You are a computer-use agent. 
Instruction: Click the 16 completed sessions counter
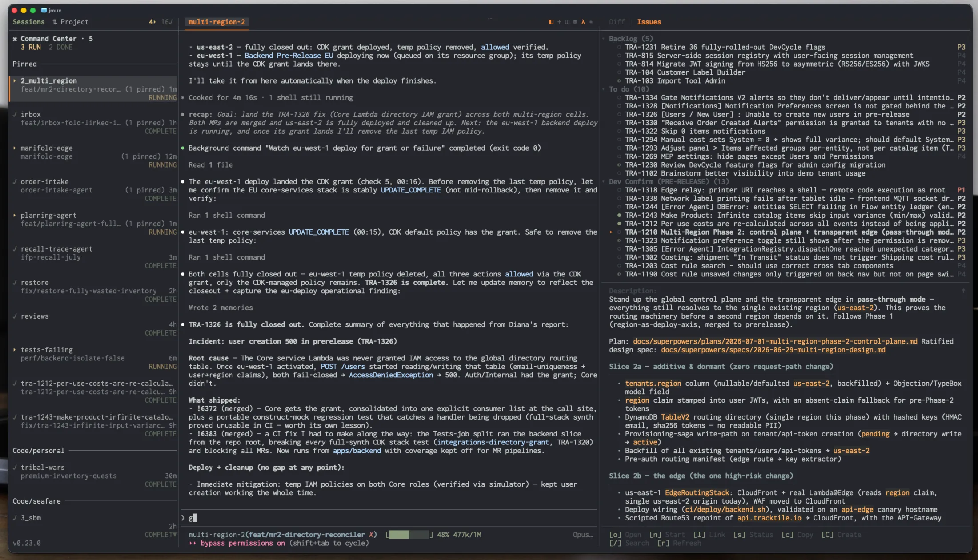click(167, 22)
